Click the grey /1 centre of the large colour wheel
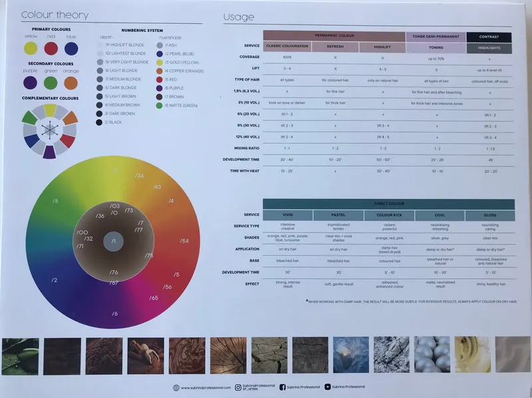This screenshot has width=532, height=398. click(113, 241)
